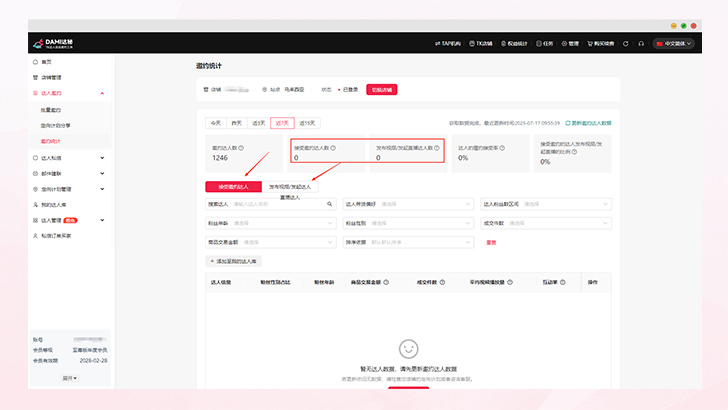Click info icon beside 商品交易金额 column
This screenshot has height=410, width=728.
[386, 282]
